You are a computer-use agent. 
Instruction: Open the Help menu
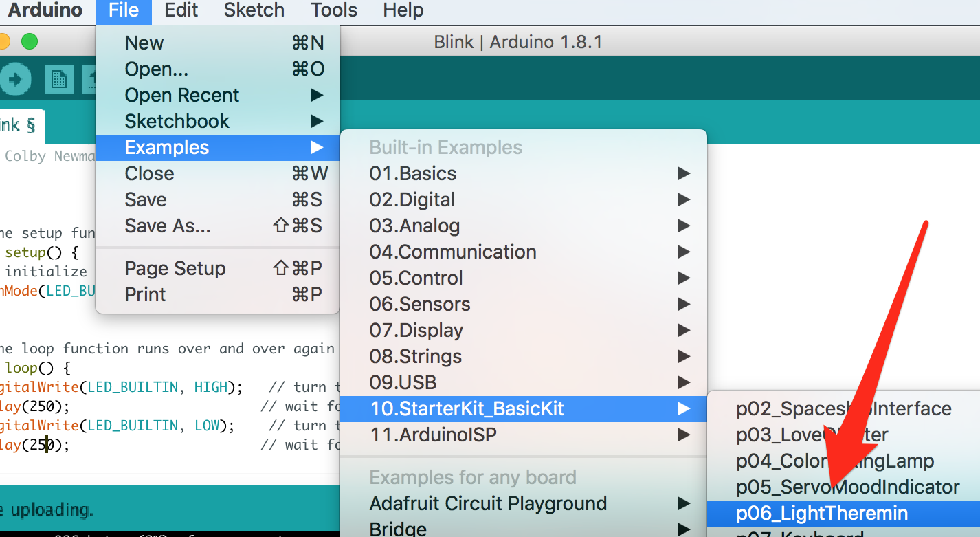click(x=403, y=10)
